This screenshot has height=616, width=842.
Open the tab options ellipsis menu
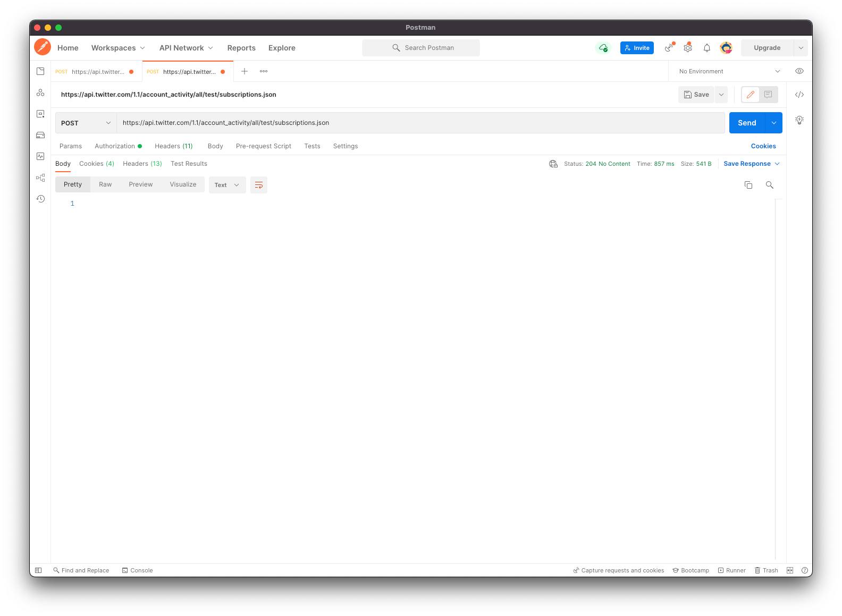click(x=264, y=71)
